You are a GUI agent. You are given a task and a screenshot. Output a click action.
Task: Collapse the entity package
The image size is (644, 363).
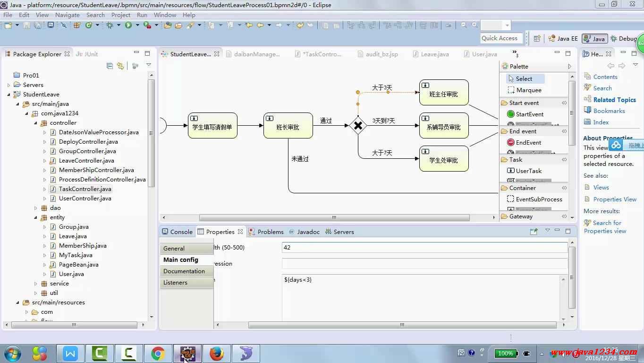click(35, 217)
